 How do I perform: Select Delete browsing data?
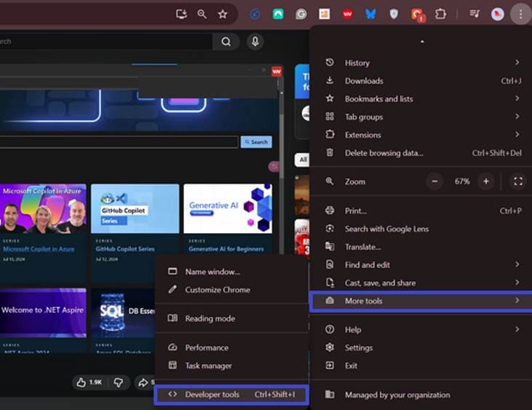[x=421, y=153]
